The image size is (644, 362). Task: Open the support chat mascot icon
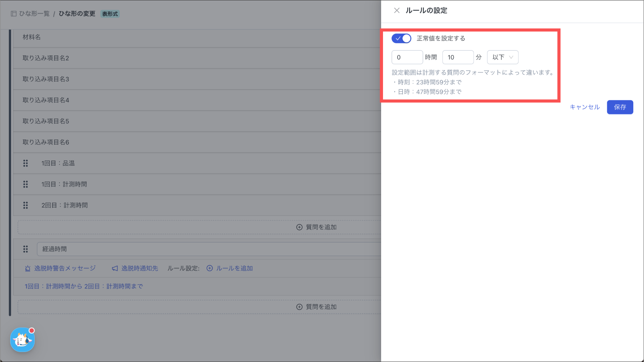click(22, 340)
